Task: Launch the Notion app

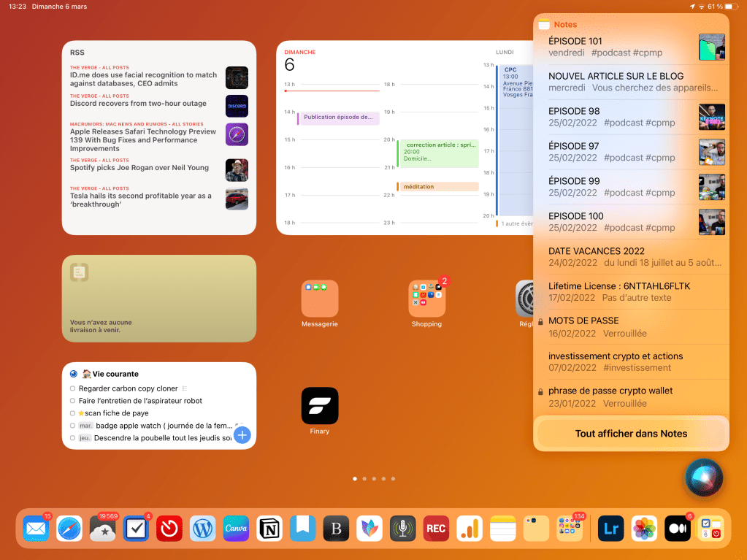Action: [269, 528]
